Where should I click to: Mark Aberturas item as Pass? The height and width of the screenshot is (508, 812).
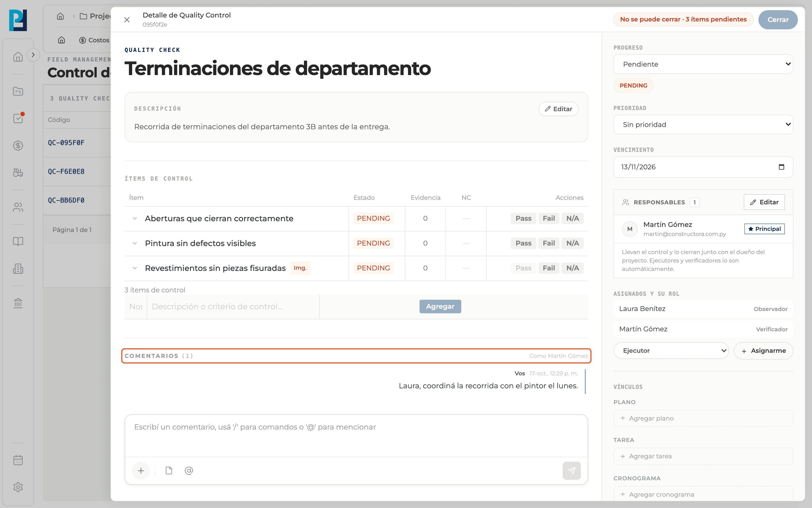524,218
